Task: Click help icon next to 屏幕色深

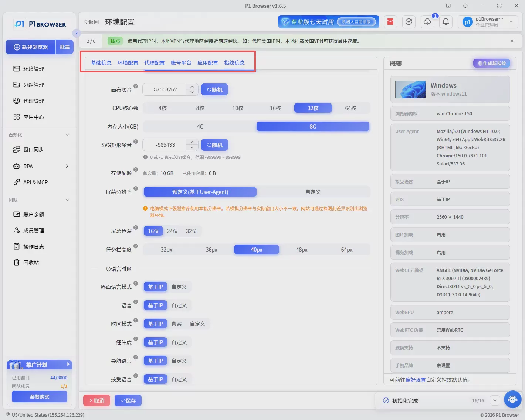Action: coord(136,228)
